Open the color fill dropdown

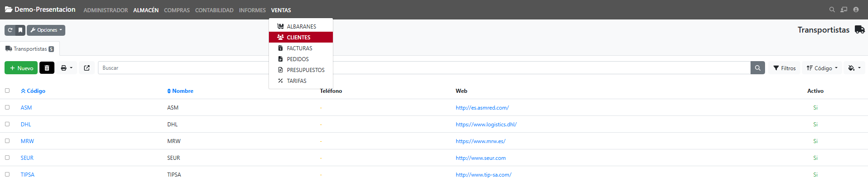pos(854,68)
